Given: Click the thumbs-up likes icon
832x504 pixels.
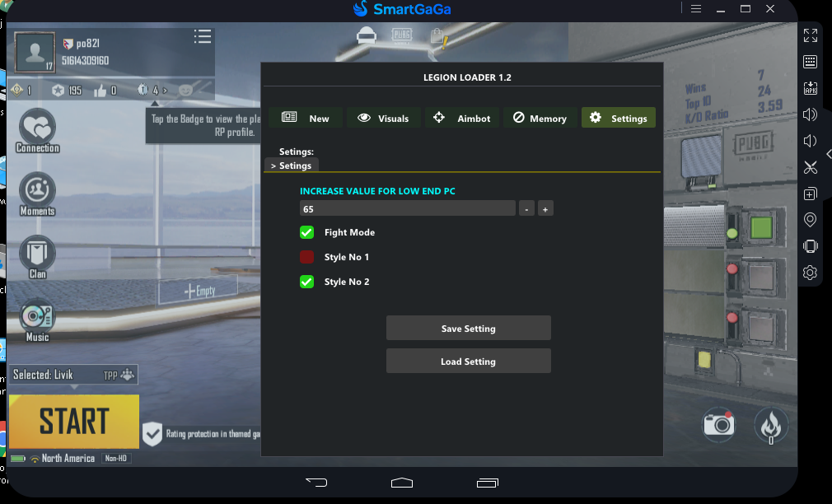Looking at the screenshot, I should point(100,91).
